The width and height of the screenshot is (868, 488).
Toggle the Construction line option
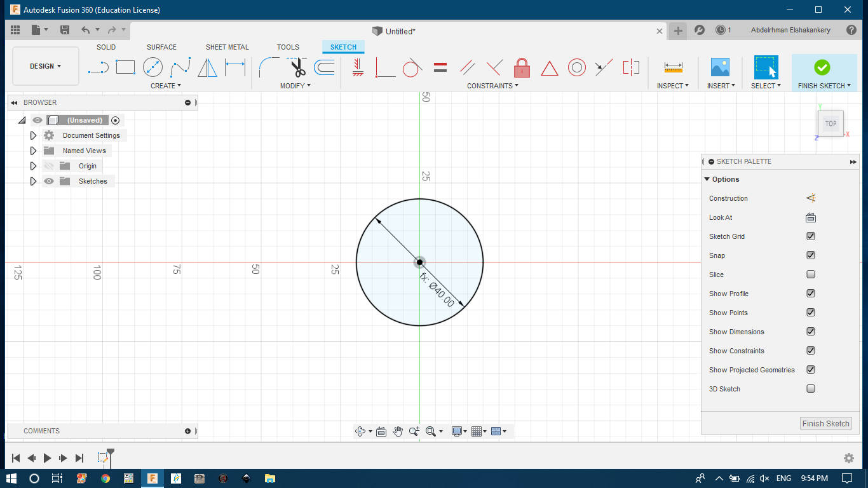(811, 198)
